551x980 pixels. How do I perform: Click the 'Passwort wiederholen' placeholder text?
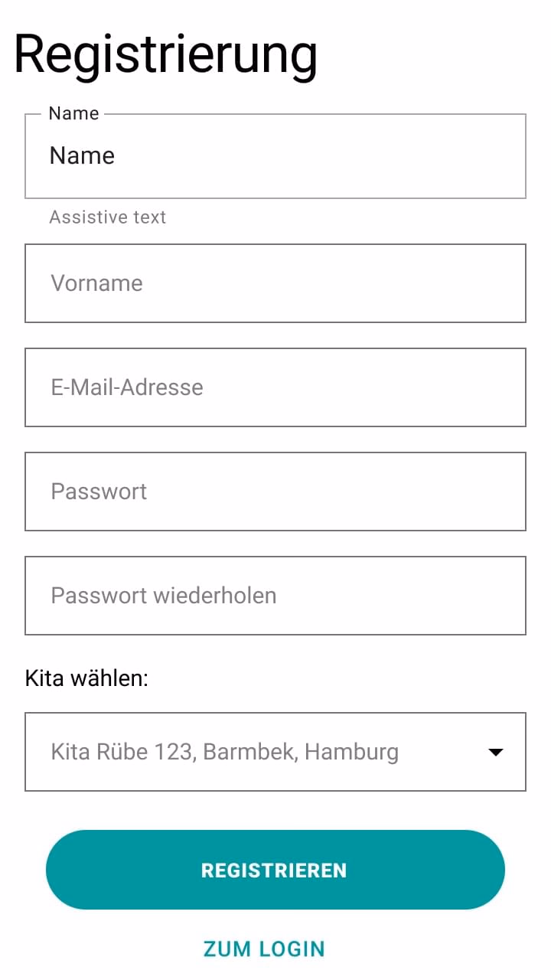pos(164,596)
